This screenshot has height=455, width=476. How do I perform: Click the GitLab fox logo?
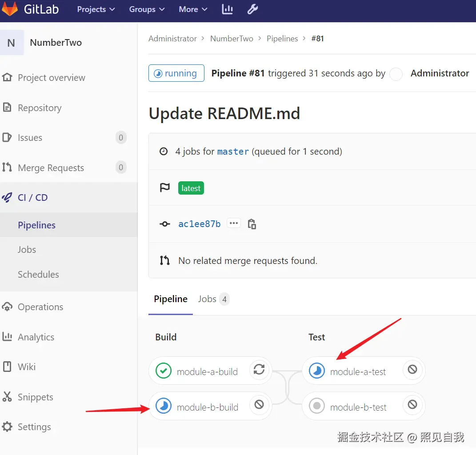click(x=10, y=8)
